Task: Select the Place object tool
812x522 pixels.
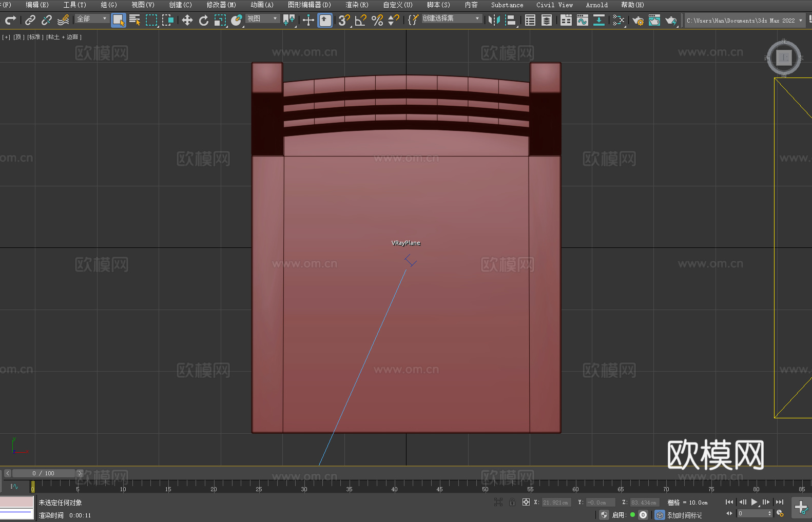Action: [x=237, y=20]
